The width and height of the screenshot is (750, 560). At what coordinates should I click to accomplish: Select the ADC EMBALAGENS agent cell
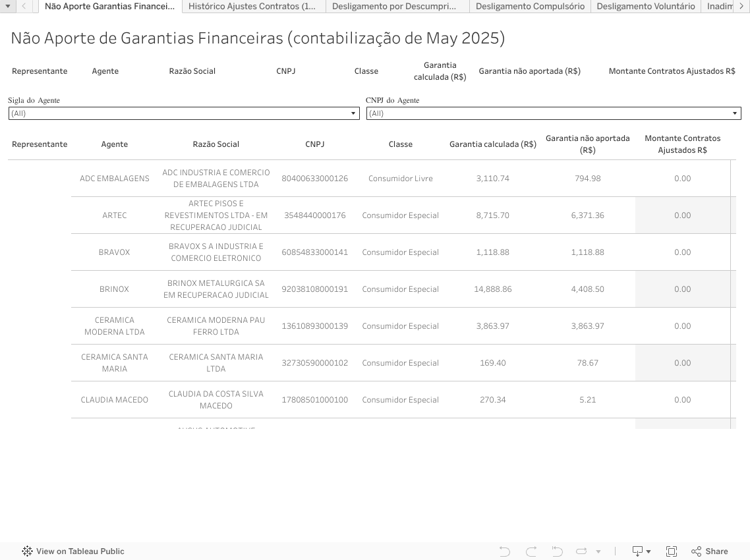click(114, 179)
